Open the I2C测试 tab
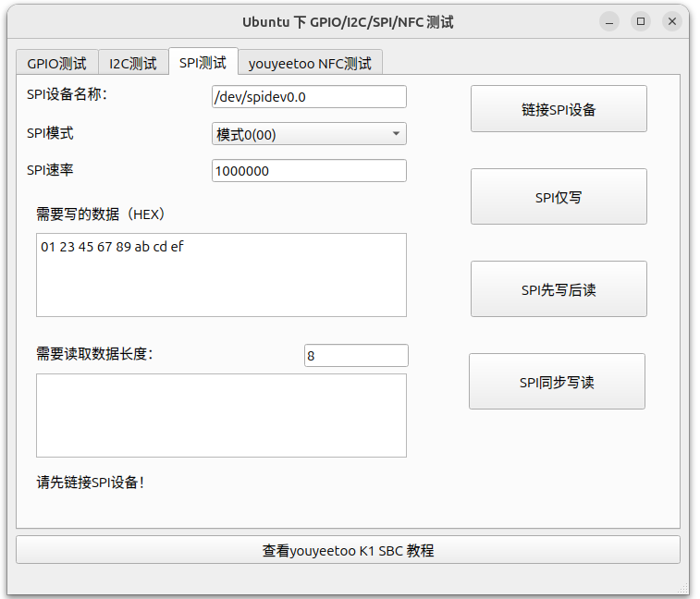This screenshot has width=700, height=599. pyautogui.click(x=133, y=64)
